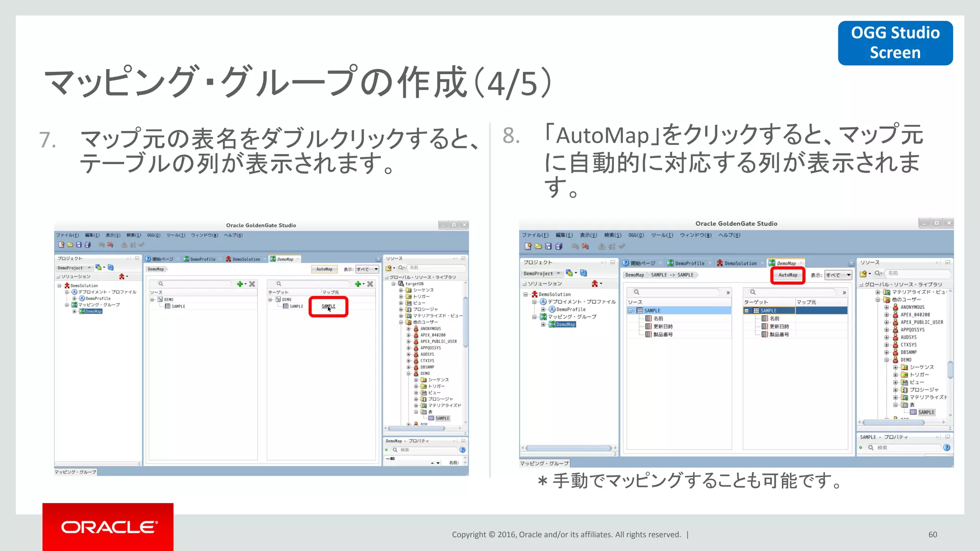
Task: Open the OGG(O) menu in right window
Action: (636, 235)
